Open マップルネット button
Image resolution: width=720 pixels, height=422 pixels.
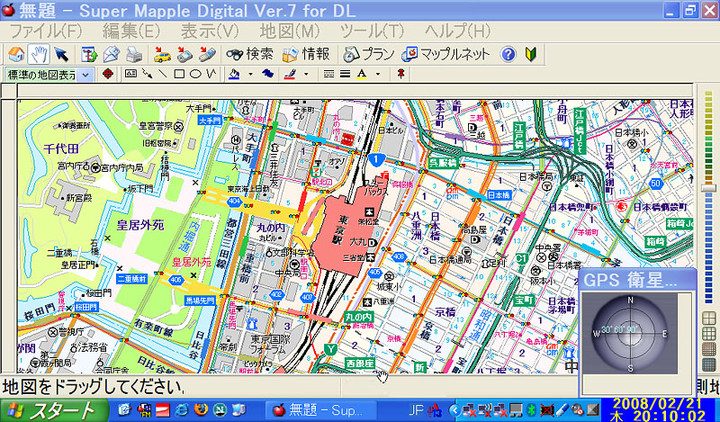click(x=445, y=54)
